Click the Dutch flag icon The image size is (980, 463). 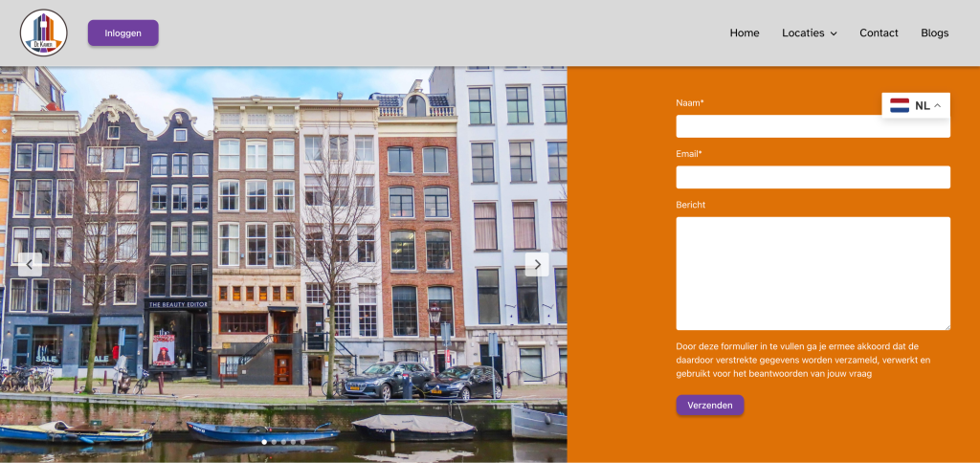pos(900,105)
